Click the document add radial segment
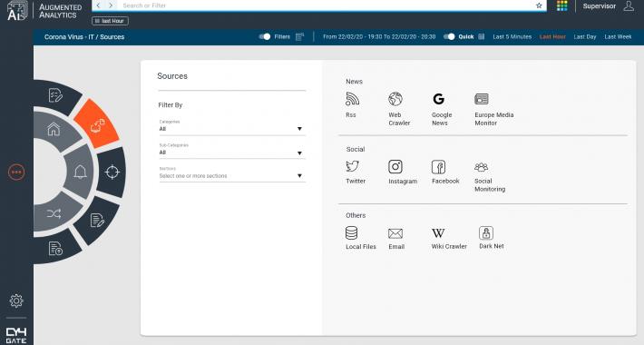The image size is (644, 345). coord(55,249)
